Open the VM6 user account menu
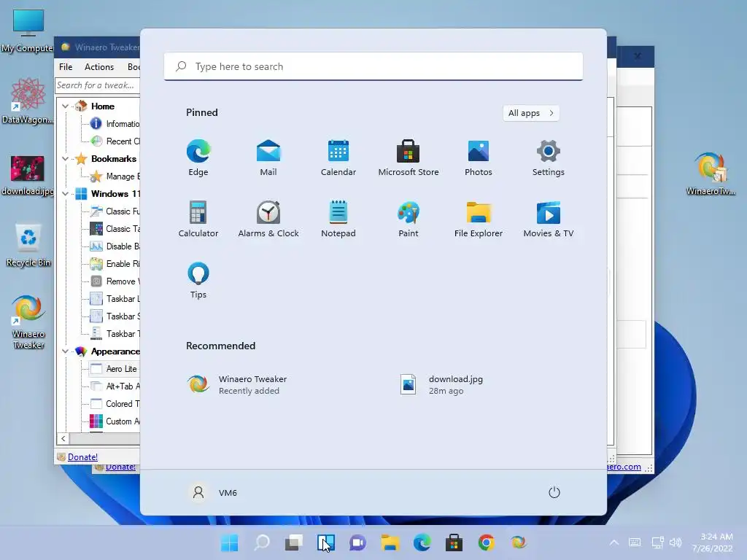The width and height of the screenshot is (747, 560). (x=213, y=492)
